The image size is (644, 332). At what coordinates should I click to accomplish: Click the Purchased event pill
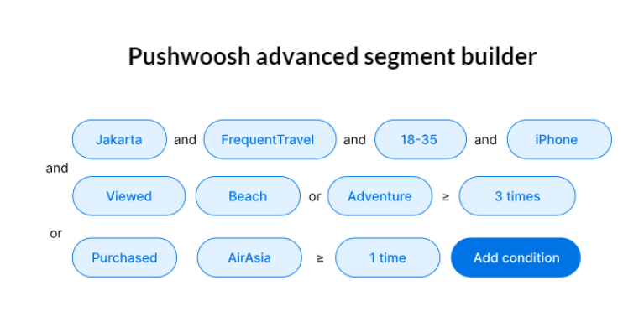[x=124, y=257]
